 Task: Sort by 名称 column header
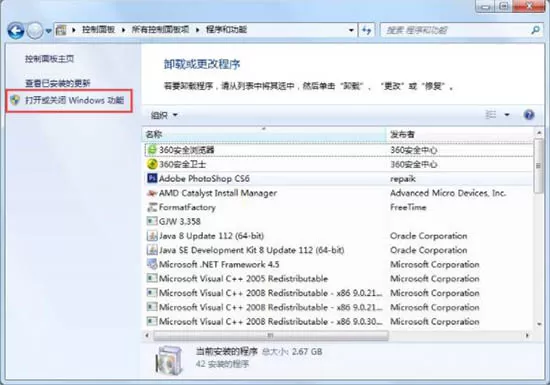coord(264,134)
